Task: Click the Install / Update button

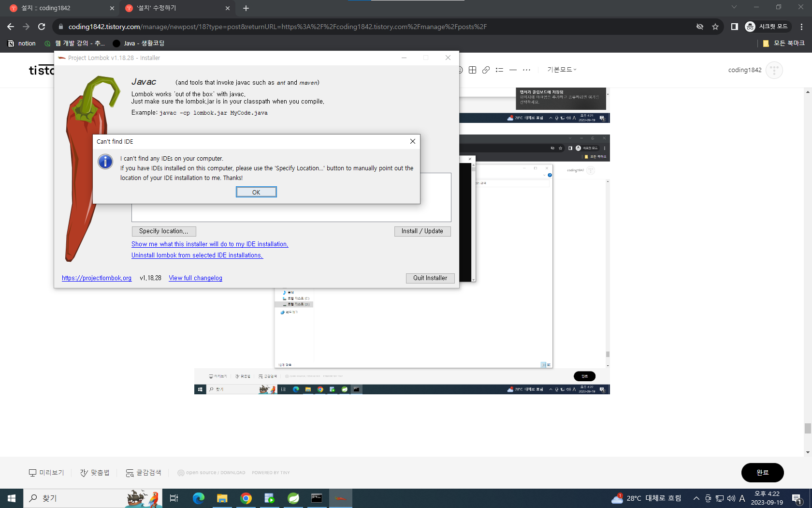Action: pyautogui.click(x=422, y=231)
